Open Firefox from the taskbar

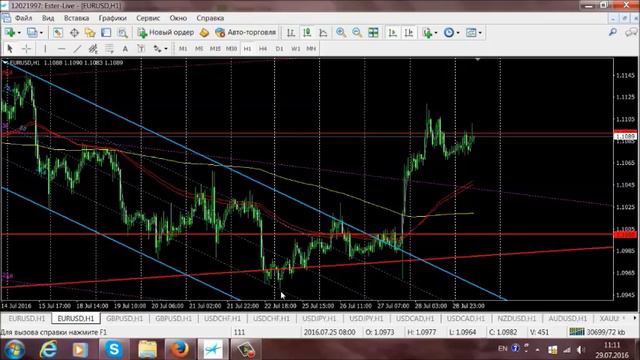[179, 349]
